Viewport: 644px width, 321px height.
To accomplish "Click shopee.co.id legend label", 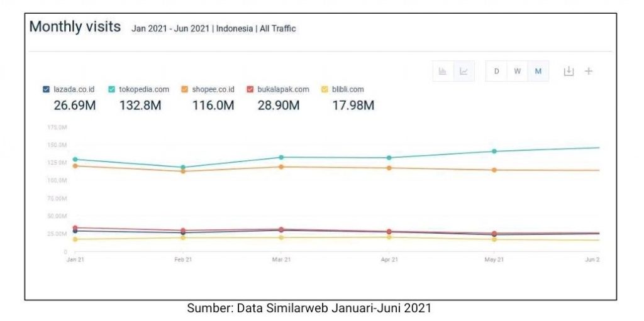I will (213, 89).
